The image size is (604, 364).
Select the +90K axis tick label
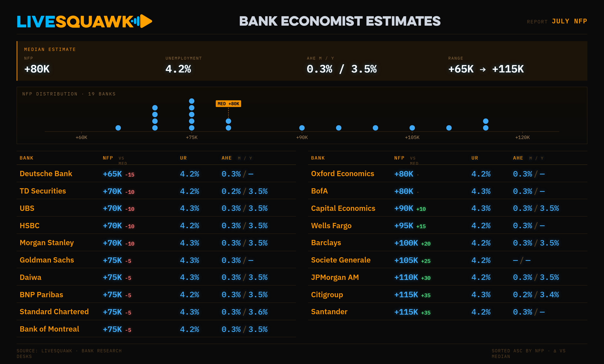(x=302, y=137)
